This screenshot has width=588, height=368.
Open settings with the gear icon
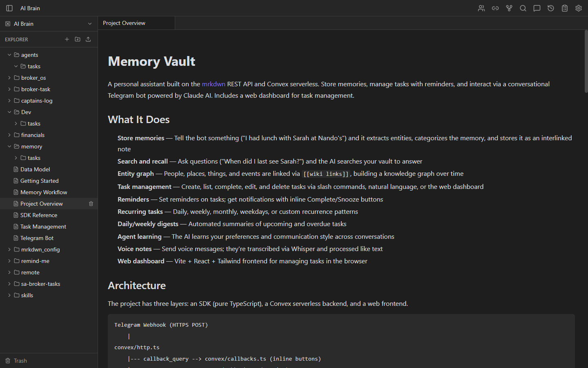click(x=578, y=8)
